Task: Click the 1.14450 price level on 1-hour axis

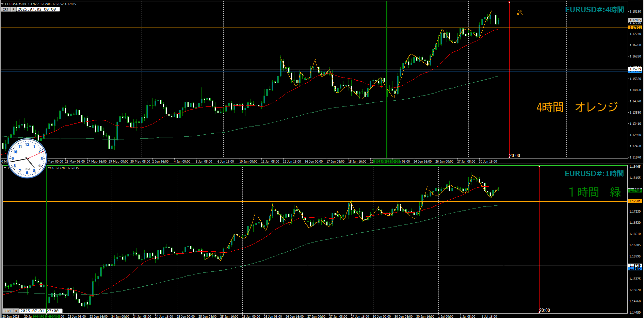Action: point(635,312)
